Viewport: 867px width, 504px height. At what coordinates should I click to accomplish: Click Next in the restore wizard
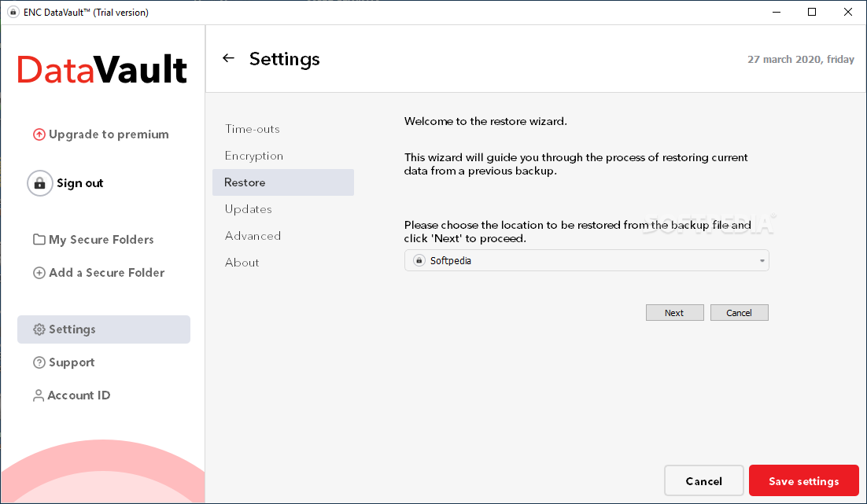pos(674,313)
